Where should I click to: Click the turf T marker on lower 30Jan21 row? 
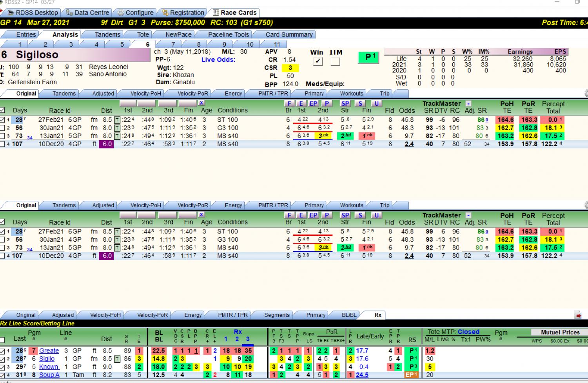117,240
